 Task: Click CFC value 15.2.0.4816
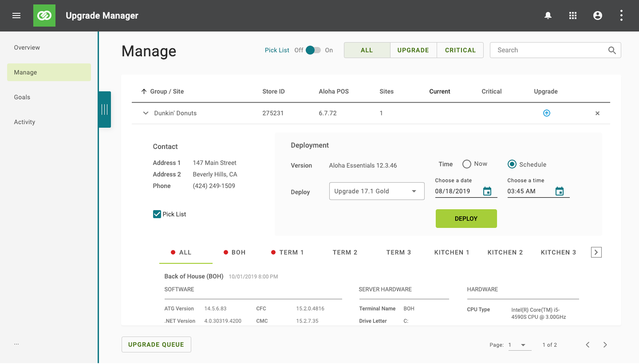[310, 309]
